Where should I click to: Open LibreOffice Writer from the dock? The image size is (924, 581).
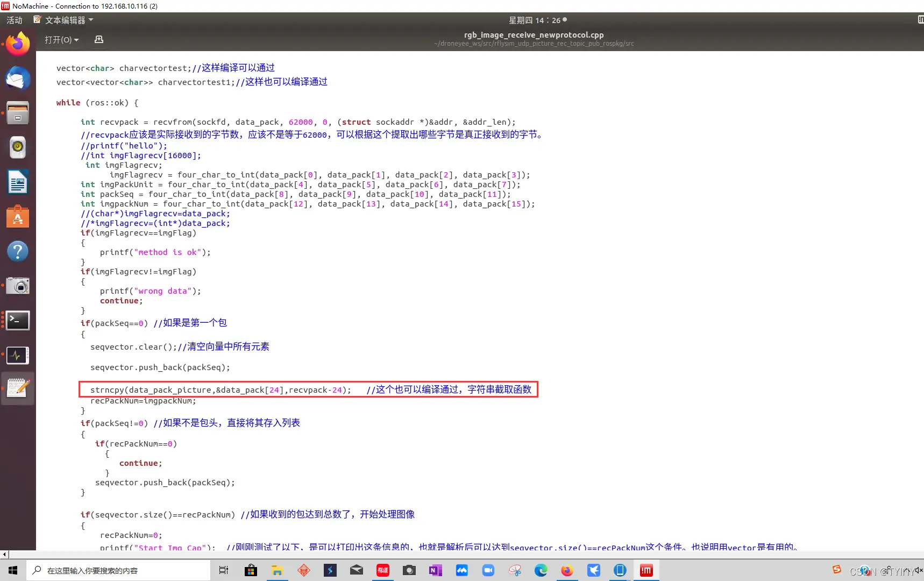[x=18, y=182]
